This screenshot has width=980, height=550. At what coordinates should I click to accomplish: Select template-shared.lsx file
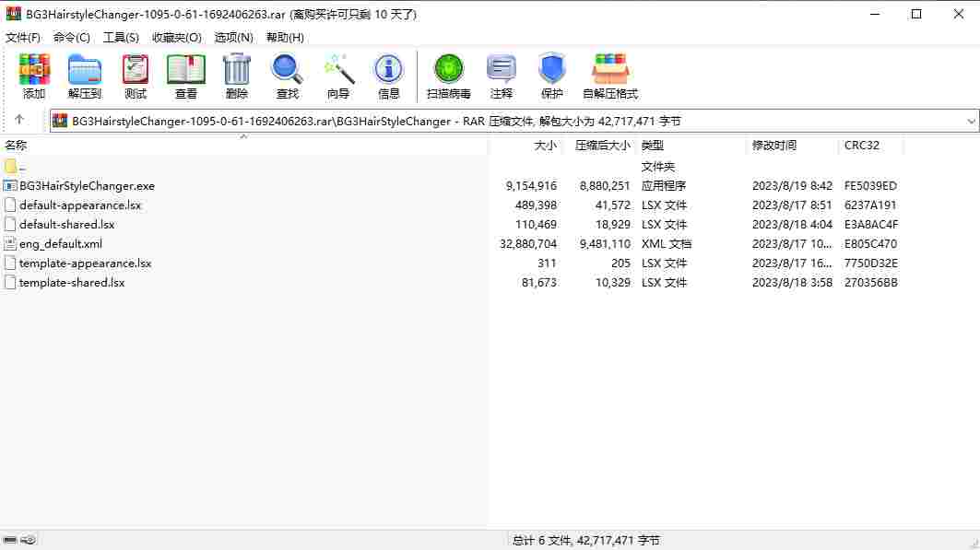(x=72, y=283)
